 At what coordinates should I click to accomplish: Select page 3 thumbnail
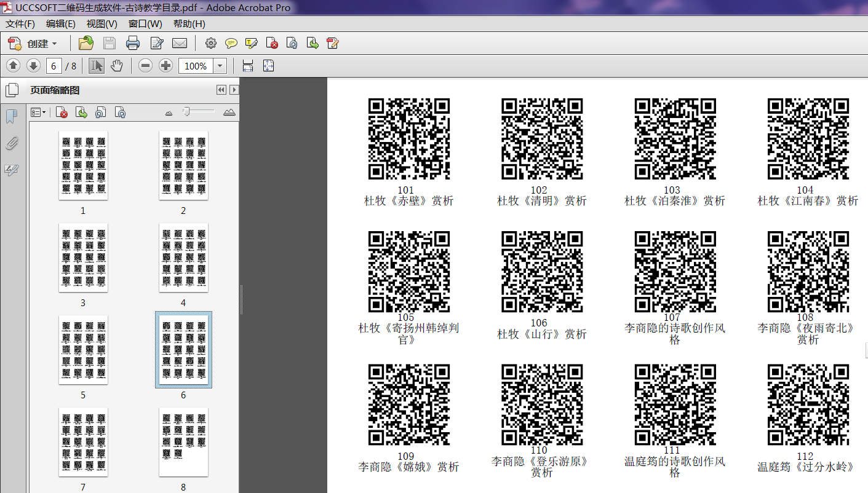pyautogui.click(x=83, y=258)
